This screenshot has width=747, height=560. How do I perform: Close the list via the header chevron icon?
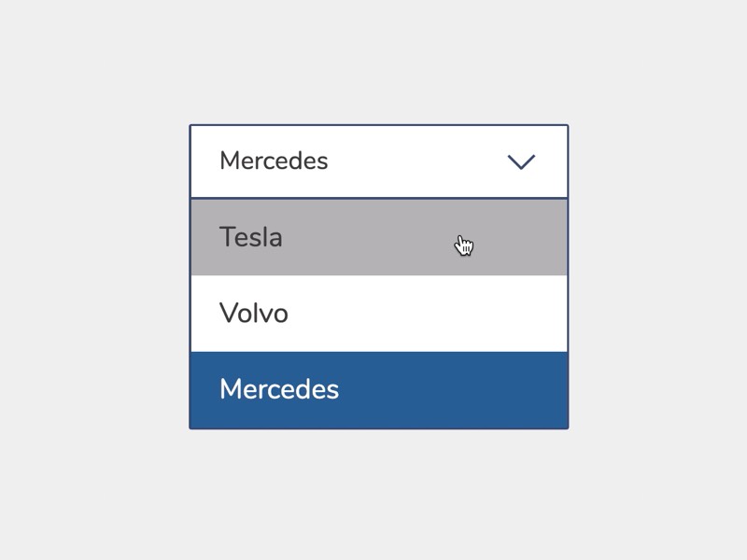521,162
